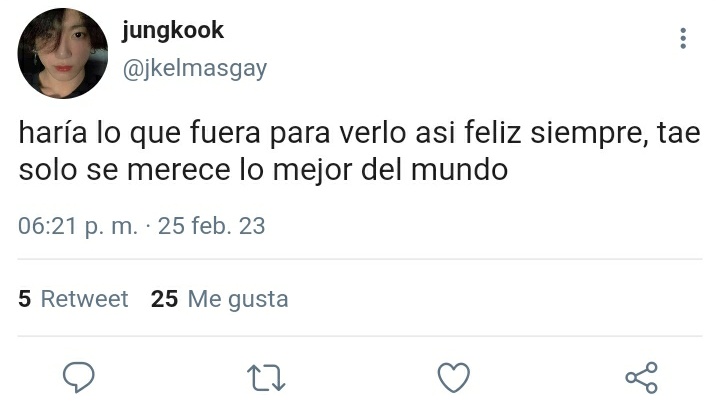Retweet using the arrows icon
This screenshot has width=720, height=411.
point(266,377)
